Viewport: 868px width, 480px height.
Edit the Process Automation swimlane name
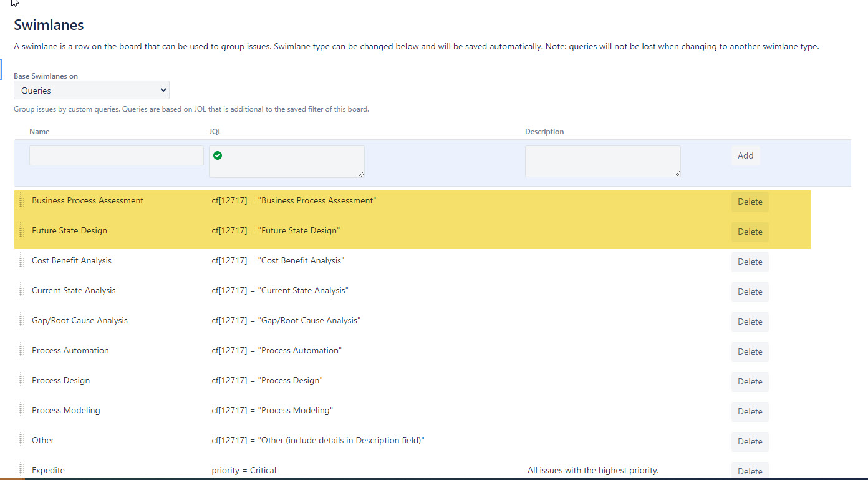click(x=70, y=350)
